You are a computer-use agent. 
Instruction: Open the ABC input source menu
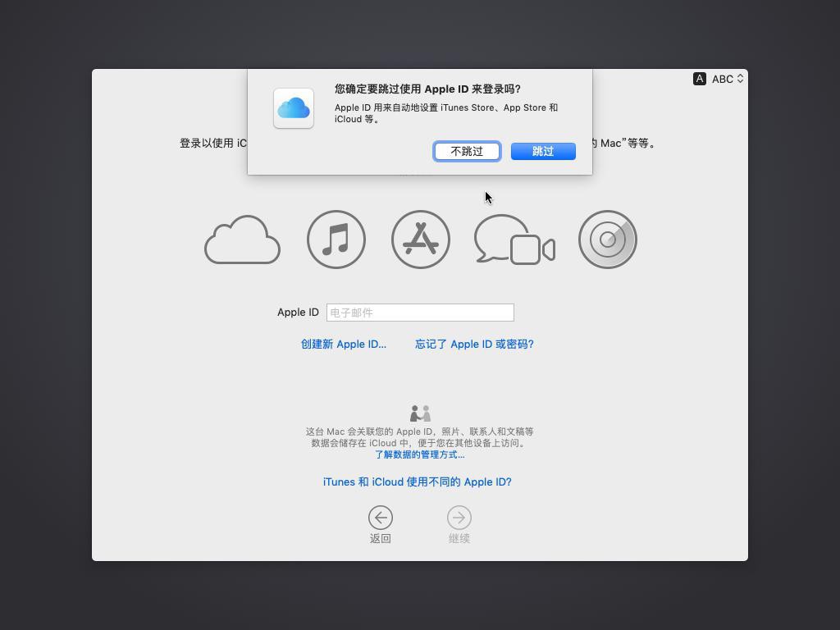728,79
